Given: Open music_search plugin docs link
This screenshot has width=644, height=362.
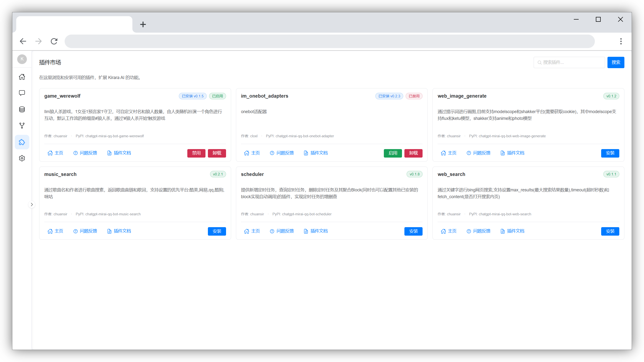Looking at the screenshot, I should tap(119, 231).
